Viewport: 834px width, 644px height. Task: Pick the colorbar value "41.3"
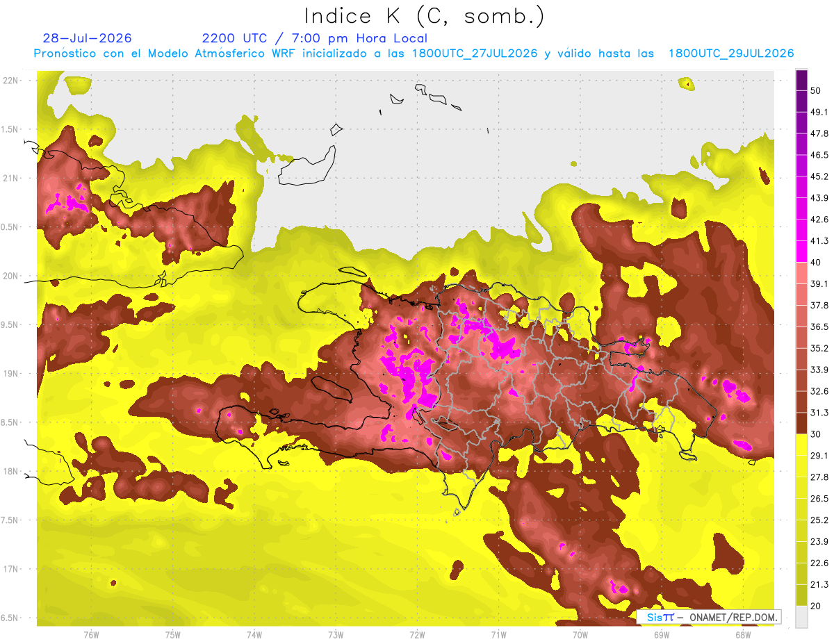819,241
